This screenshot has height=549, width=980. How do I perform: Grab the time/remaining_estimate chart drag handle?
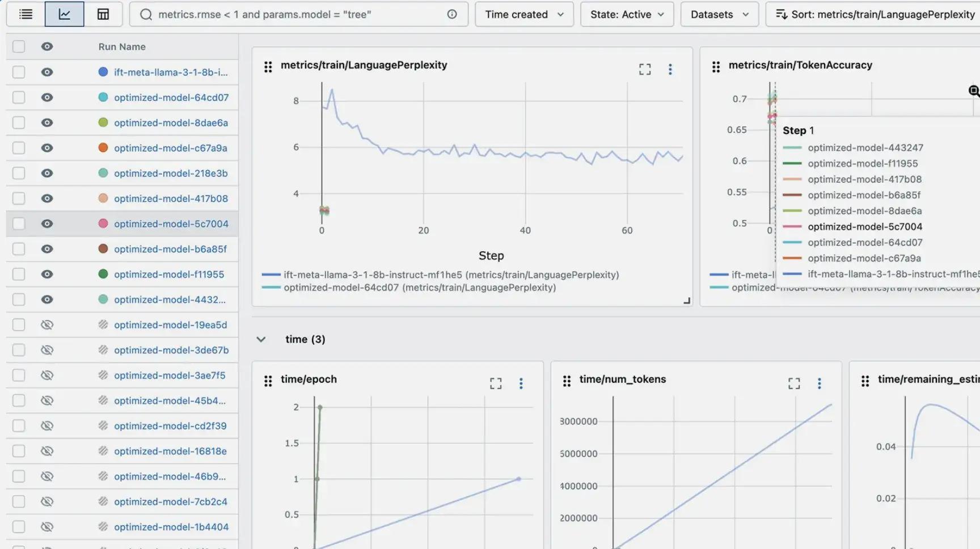click(x=865, y=381)
